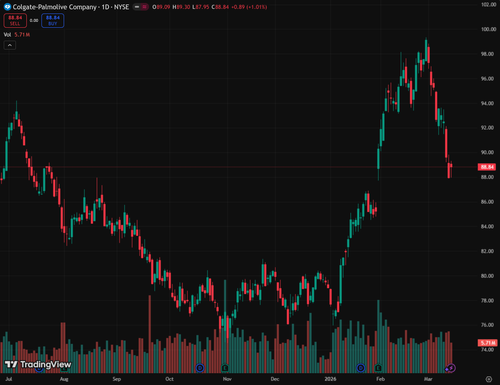
Task: Click the Mar label on time axis
Action: click(x=428, y=379)
